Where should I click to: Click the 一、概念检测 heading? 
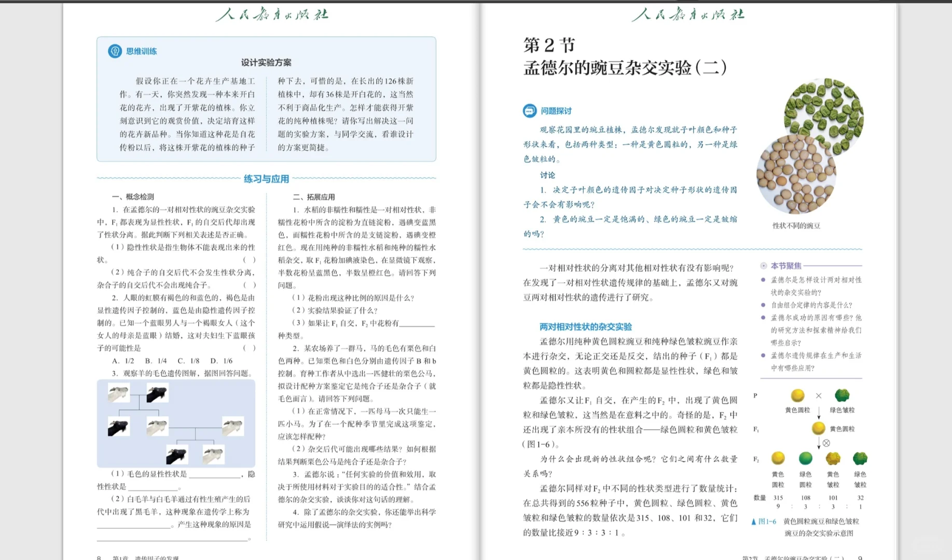tap(133, 197)
